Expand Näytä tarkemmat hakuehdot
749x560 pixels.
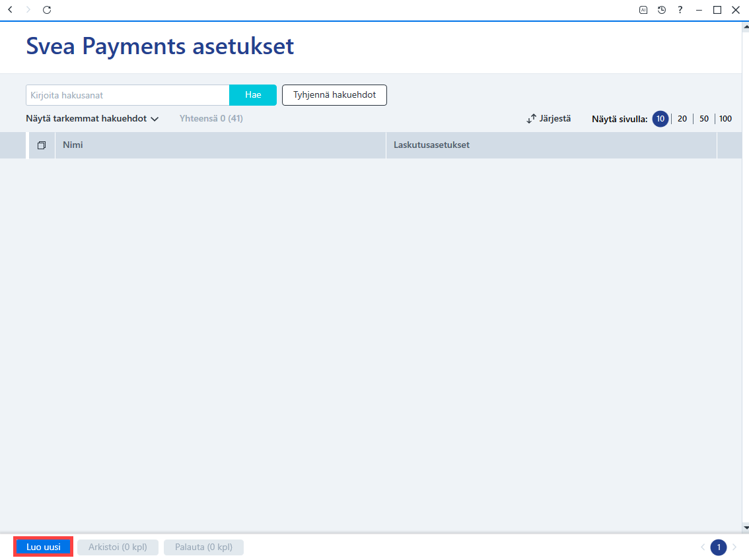92,118
